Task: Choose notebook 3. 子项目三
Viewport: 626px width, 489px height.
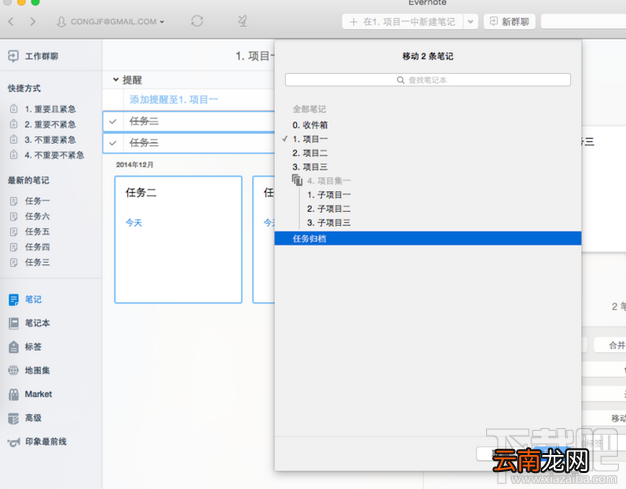Action: pyautogui.click(x=329, y=223)
